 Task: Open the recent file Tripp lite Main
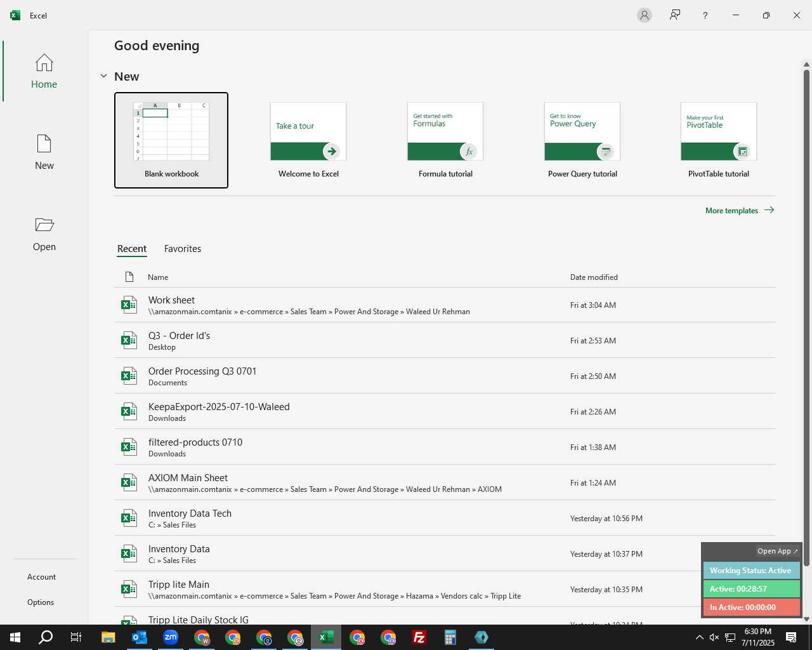tap(445, 589)
